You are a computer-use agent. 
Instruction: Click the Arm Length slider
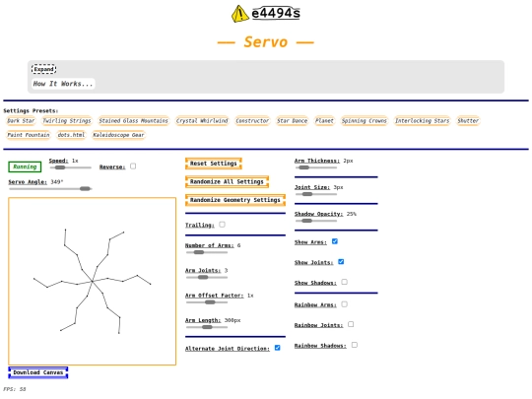pos(207,327)
